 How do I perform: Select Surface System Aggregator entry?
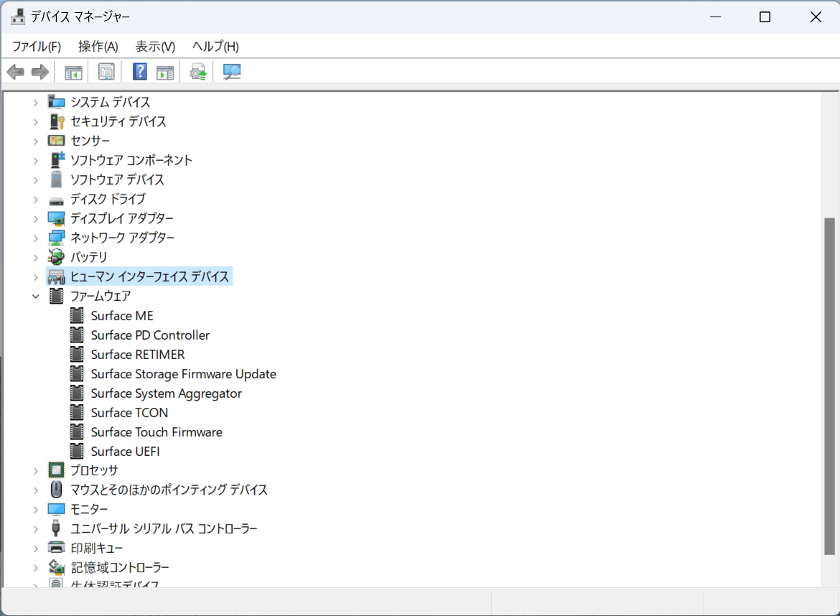[x=166, y=393]
